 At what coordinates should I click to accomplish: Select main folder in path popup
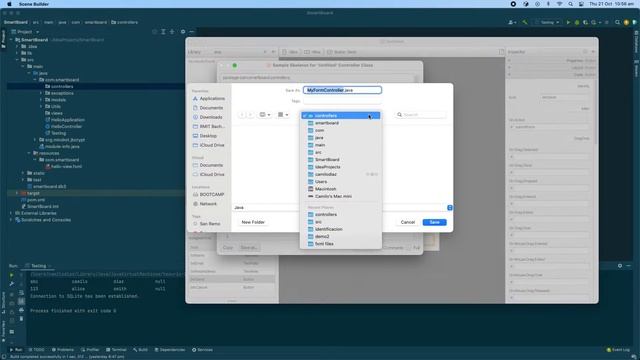click(340, 145)
